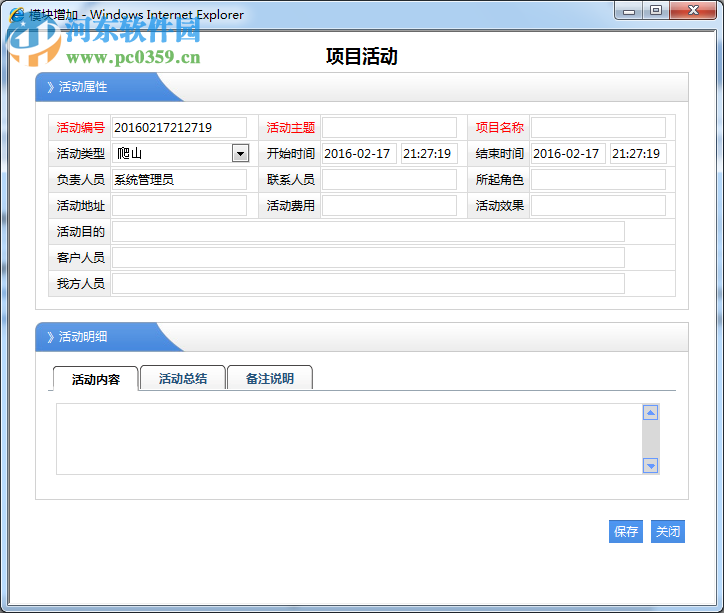This screenshot has width=724, height=613.
Task: Click the 结束时间 time field
Action: click(638, 153)
